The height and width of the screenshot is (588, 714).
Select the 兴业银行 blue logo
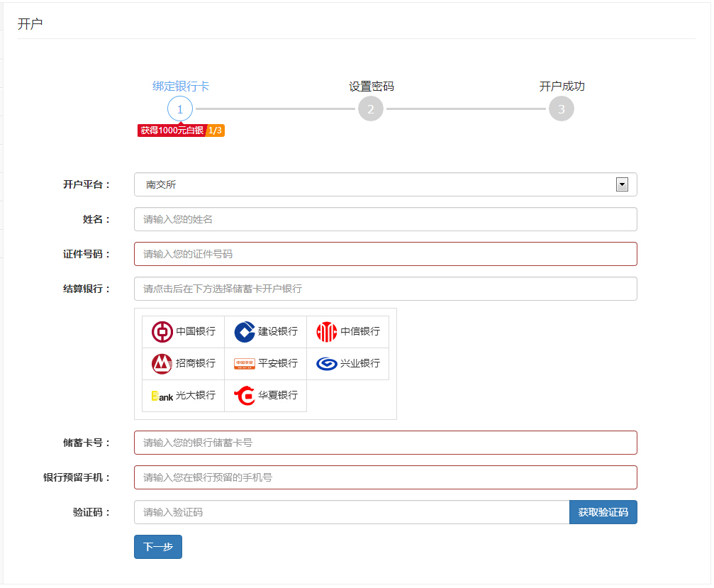click(347, 363)
